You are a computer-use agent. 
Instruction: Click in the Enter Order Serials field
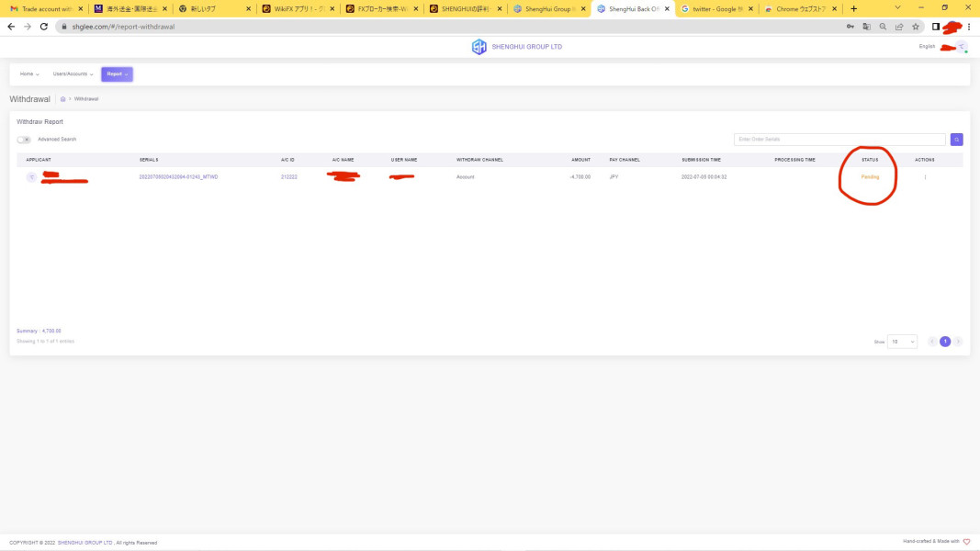pos(839,140)
